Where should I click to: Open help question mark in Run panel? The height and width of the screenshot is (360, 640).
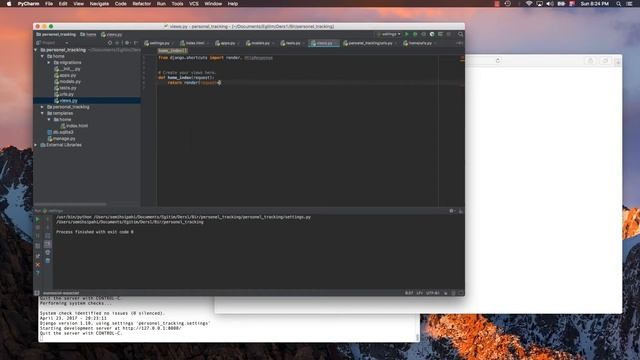pyautogui.click(x=38, y=273)
